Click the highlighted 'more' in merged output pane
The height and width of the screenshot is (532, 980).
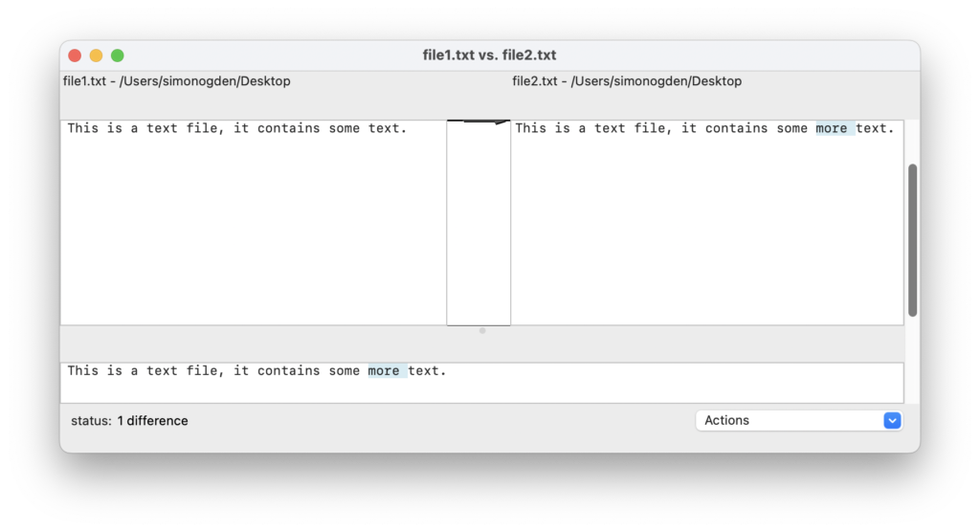tap(387, 370)
